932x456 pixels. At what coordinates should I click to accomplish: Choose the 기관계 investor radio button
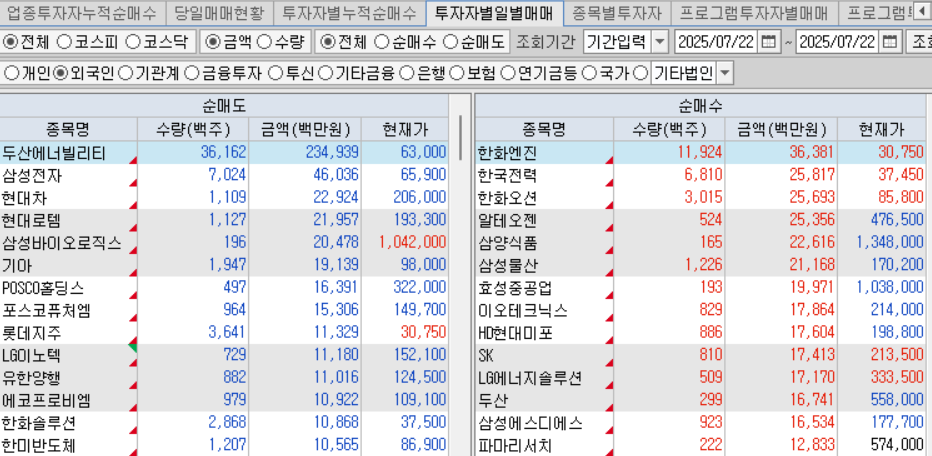point(125,74)
